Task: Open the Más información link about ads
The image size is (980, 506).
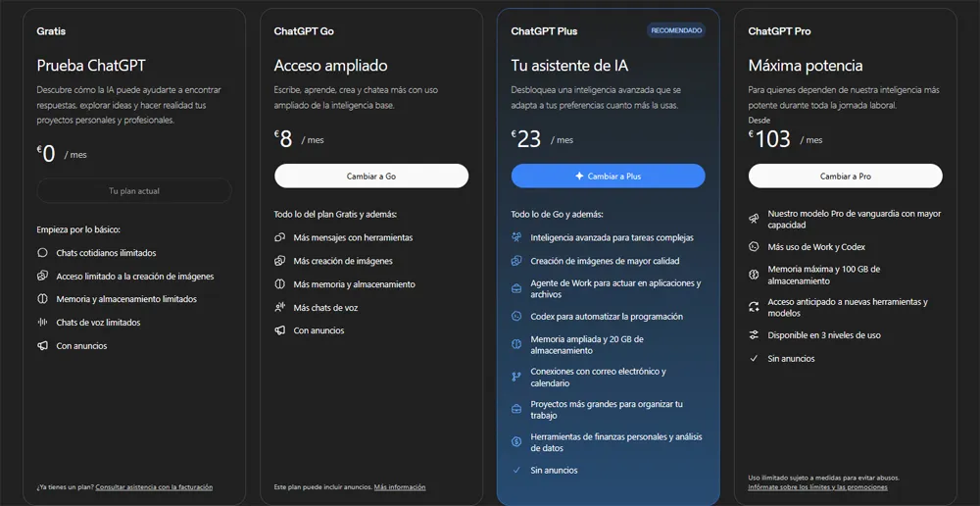Action: (x=400, y=486)
